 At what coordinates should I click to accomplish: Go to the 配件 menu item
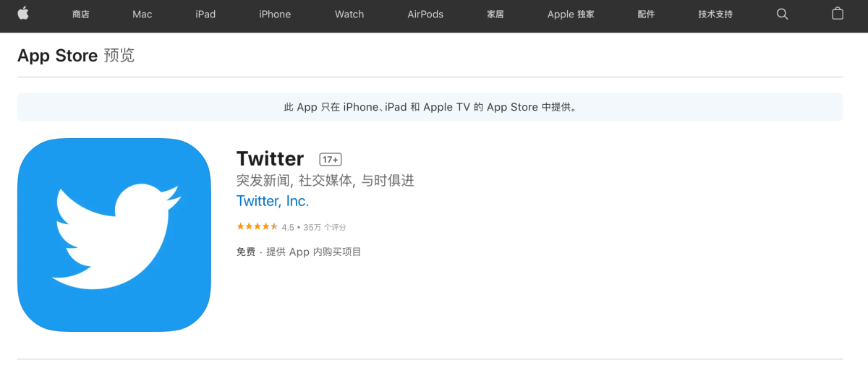coord(646,14)
